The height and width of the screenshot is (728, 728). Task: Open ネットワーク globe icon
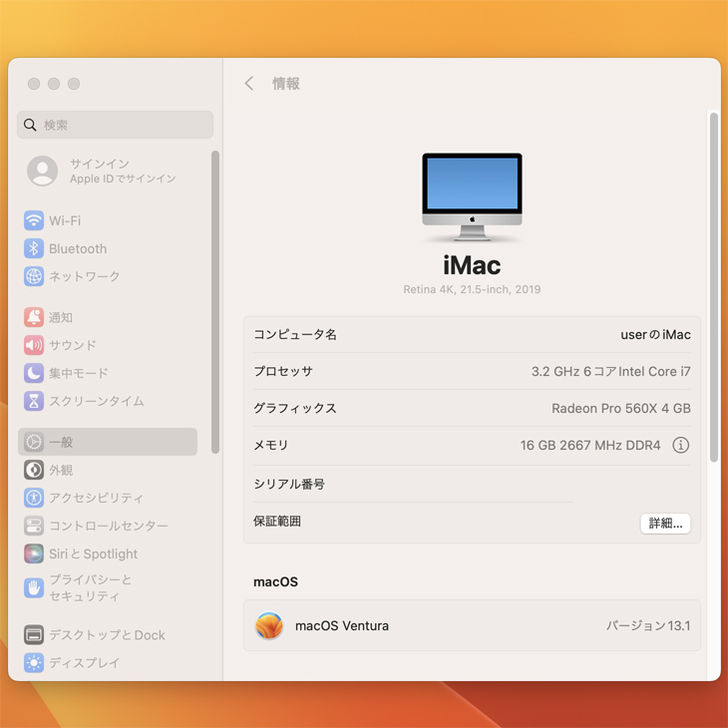click(34, 276)
